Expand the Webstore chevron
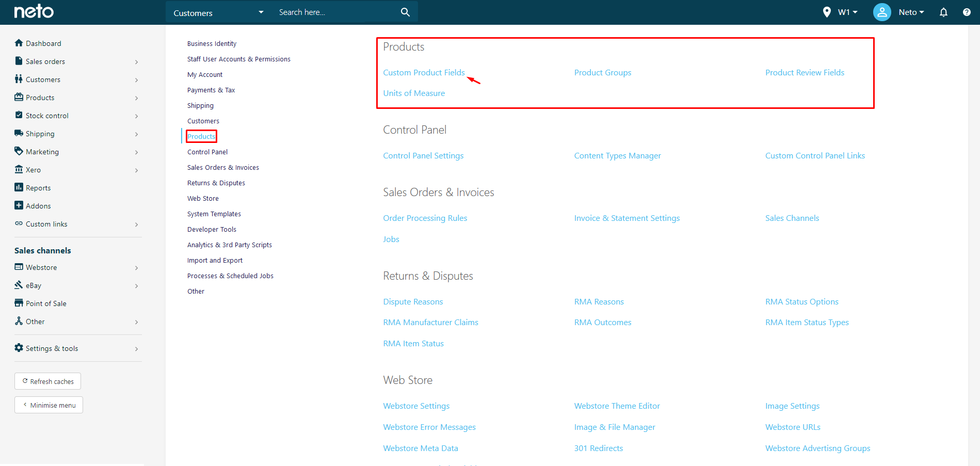Viewport: 980px width, 466px height. (136, 268)
